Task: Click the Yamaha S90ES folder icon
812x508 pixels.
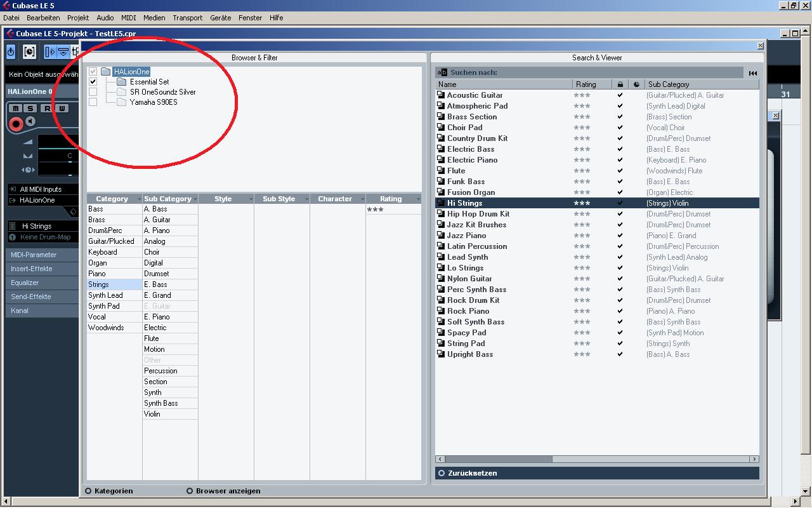Action: pos(122,102)
